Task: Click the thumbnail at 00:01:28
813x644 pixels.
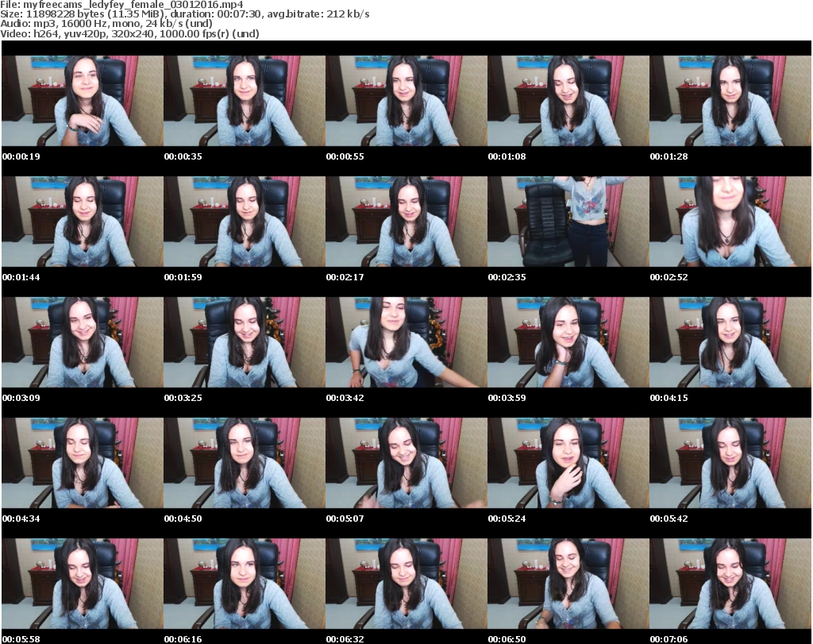Action: pyautogui.click(x=730, y=101)
